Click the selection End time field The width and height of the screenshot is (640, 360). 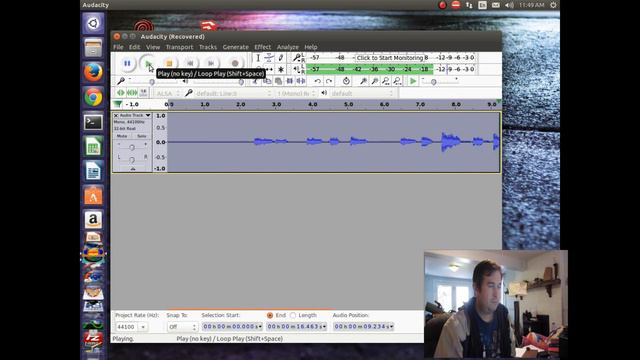click(296, 327)
